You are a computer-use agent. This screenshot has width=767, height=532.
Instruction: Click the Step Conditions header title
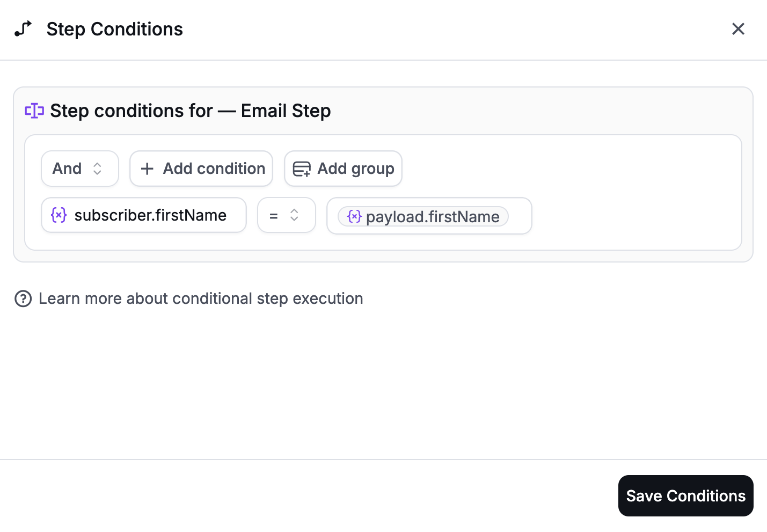pos(114,30)
